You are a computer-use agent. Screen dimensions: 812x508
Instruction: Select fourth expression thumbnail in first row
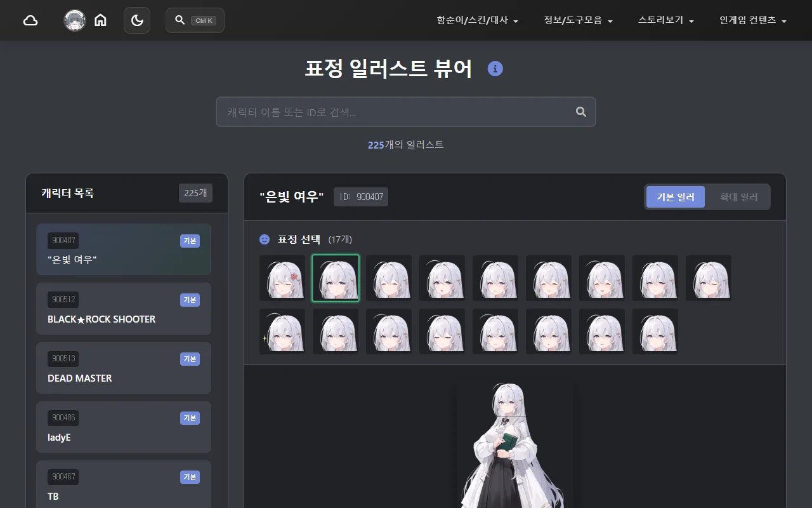pos(442,278)
